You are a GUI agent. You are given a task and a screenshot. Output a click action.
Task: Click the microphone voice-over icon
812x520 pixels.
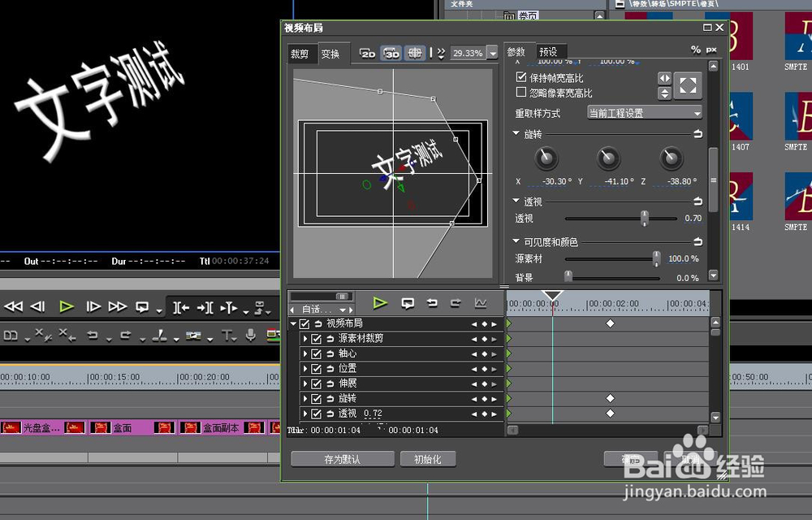point(251,335)
